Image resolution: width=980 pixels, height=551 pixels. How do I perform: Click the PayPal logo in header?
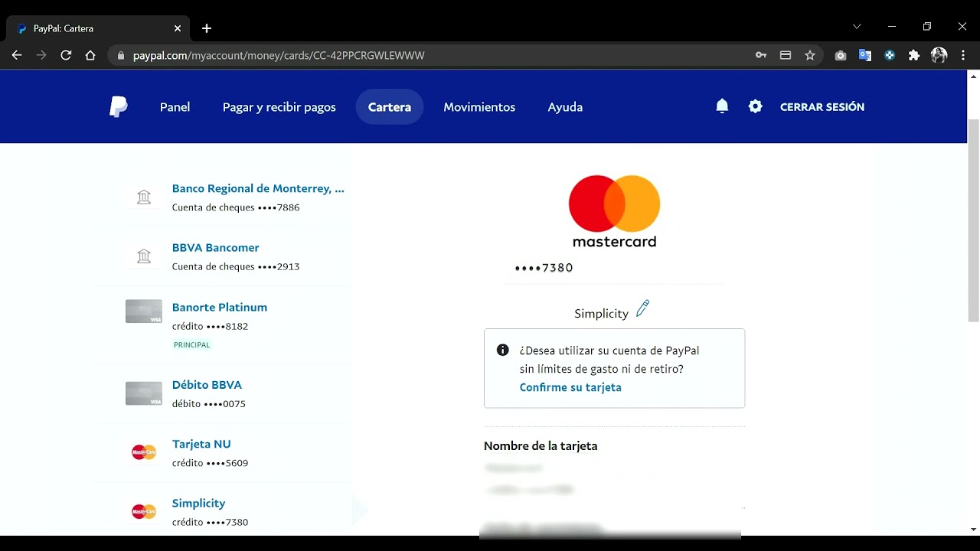click(118, 107)
